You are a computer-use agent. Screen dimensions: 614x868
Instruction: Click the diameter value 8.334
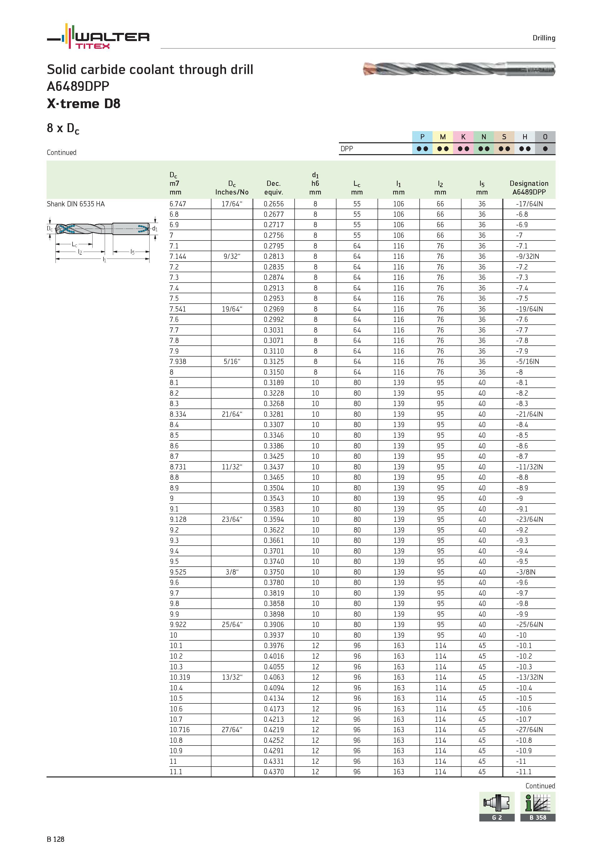[178, 414]
